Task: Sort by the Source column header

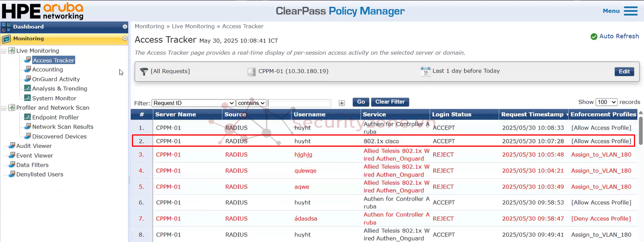Action: point(235,114)
